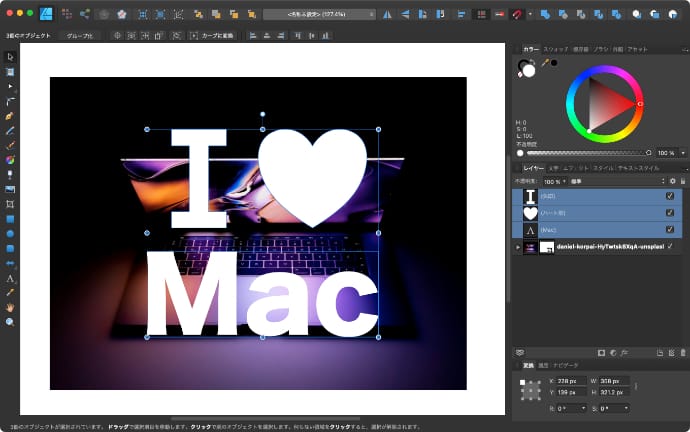Open layer settings gear icon
This screenshot has width=690, height=432.
pyautogui.click(x=673, y=182)
